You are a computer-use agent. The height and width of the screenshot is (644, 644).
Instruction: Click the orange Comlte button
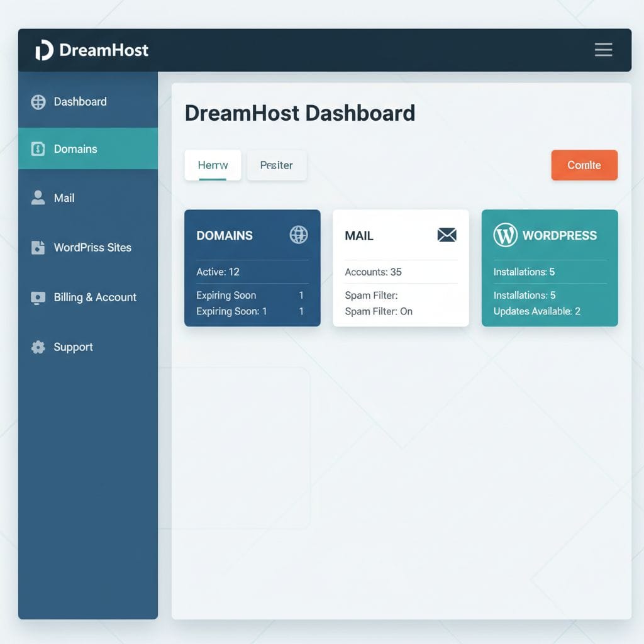click(x=584, y=165)
